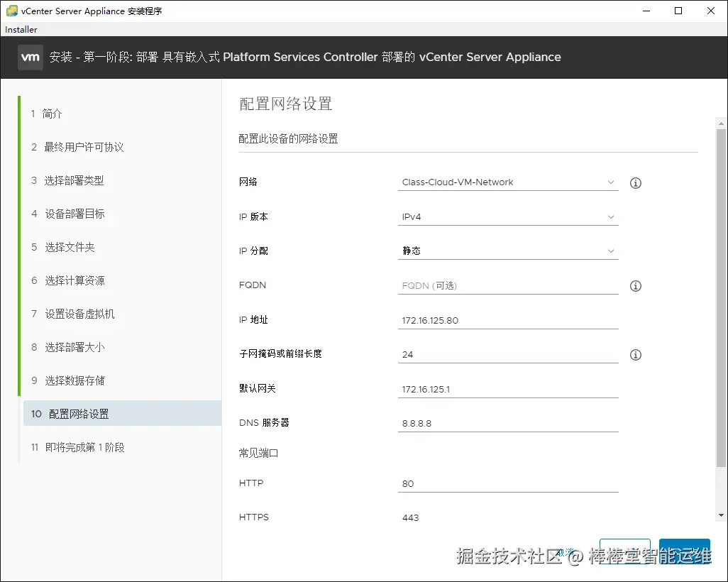
Task: Click the IP 地址 label
Action: tap(253, 320)
